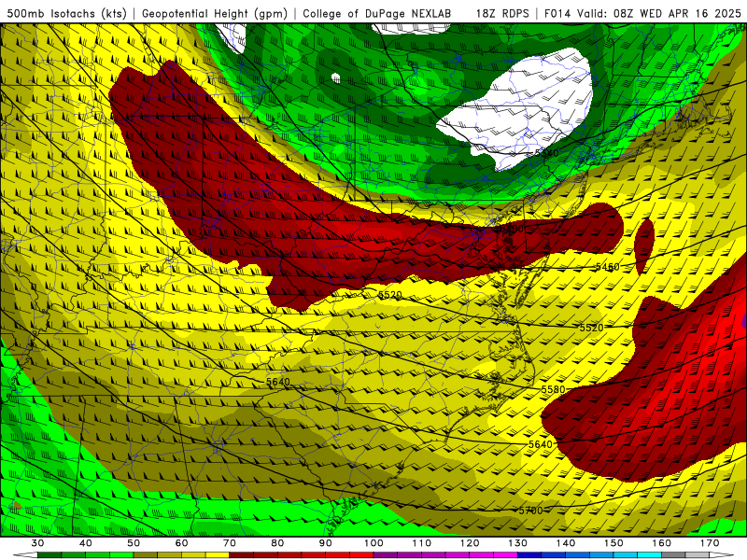747x560 pixels.
Task: Click the 'F014 Valid: 08Z WED APR 16 2025' text
Action: pos(642,13)
